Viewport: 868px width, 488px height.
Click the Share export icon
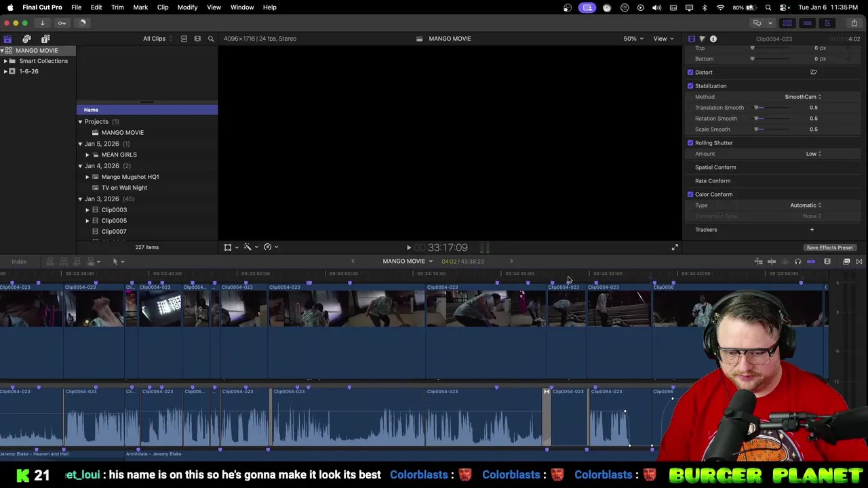pos(854,23)
